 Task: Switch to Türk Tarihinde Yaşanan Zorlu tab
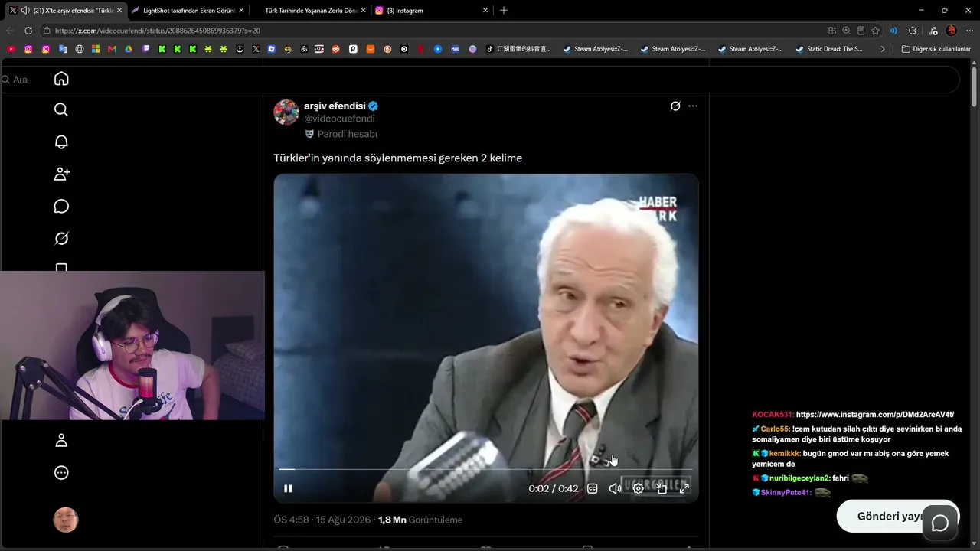pyautogui.click(x=310, y=11)
